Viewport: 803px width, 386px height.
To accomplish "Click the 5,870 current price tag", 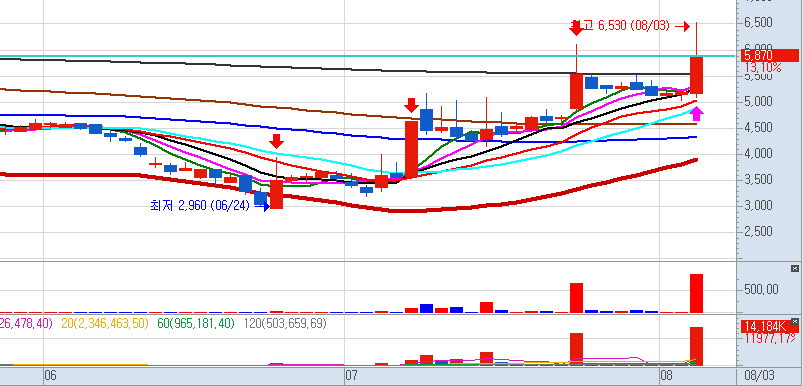I will pos(769,56).
